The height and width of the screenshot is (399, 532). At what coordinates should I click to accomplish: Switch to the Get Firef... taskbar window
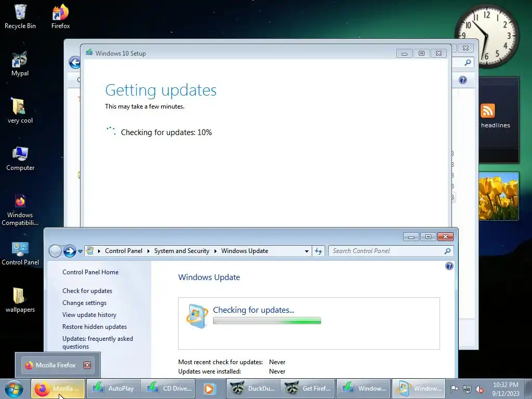click(x=308, y=389)
